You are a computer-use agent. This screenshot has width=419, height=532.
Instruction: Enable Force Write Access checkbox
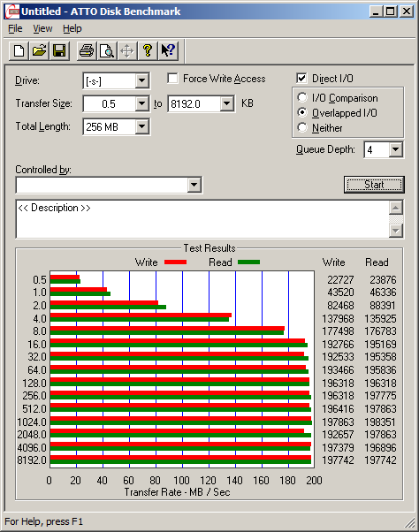coord(172,79)
